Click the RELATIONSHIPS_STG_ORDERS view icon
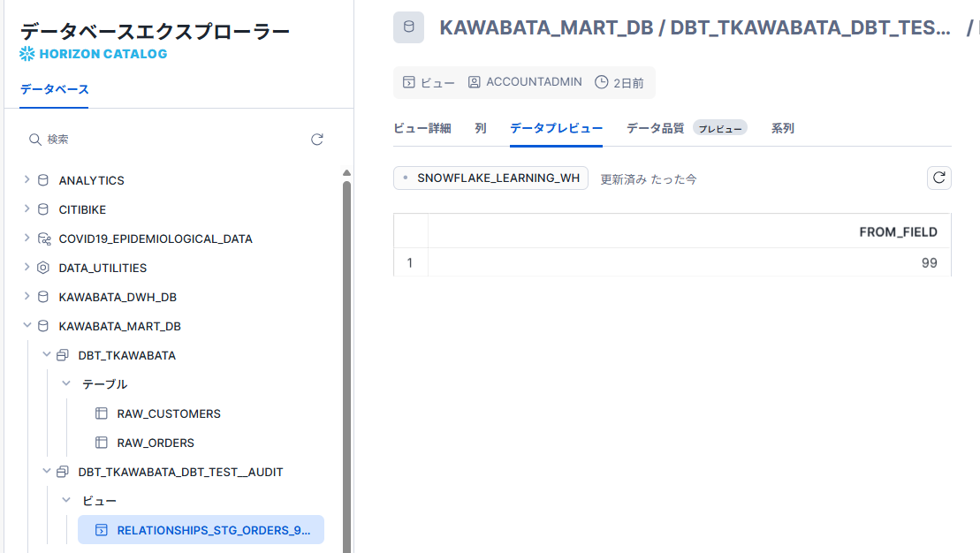 tap(102, 530)
